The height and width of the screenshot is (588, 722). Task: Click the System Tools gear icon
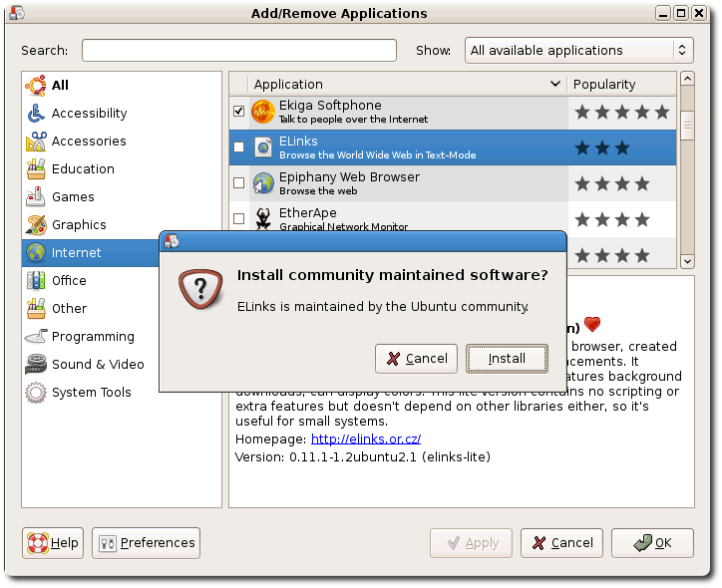pyautogui.click(x=36, y=393)
